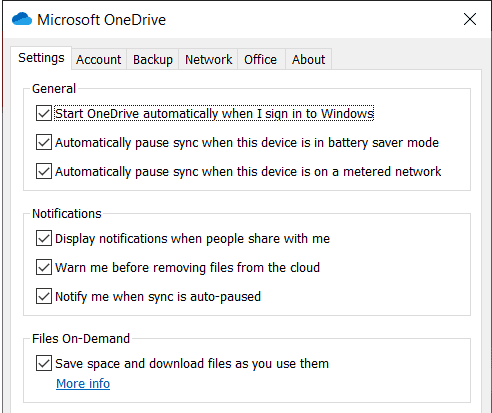Click the Microsoft OneDrive window title
This screenshot has height=413, width=492.
[x=101, y=20]
